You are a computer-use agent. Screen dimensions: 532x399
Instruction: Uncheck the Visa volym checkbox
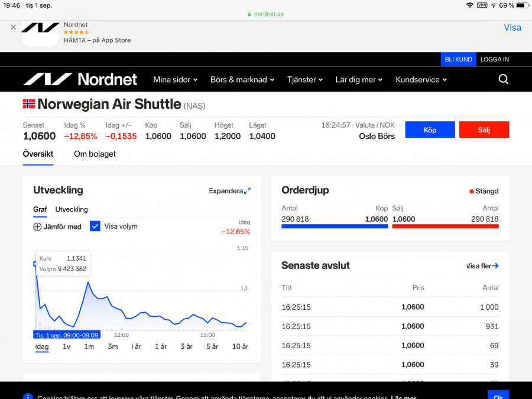95,226
